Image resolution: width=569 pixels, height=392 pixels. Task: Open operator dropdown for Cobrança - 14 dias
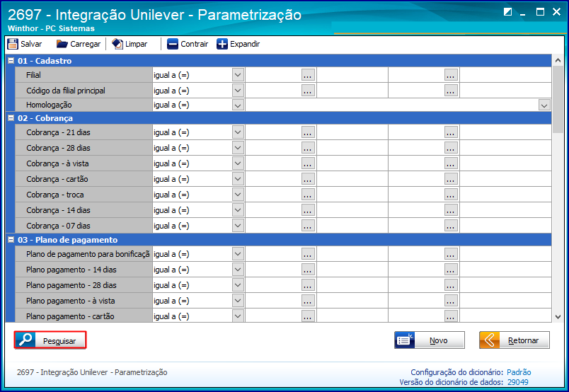238,210
